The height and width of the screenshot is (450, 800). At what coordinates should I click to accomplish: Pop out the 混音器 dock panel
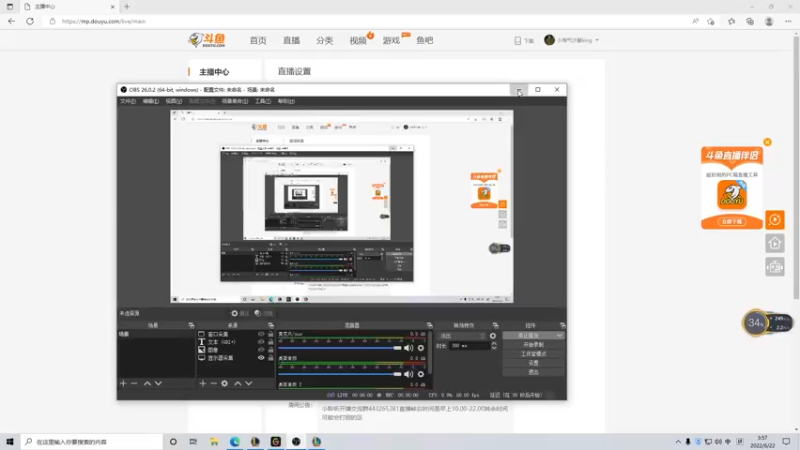point(430,326)
